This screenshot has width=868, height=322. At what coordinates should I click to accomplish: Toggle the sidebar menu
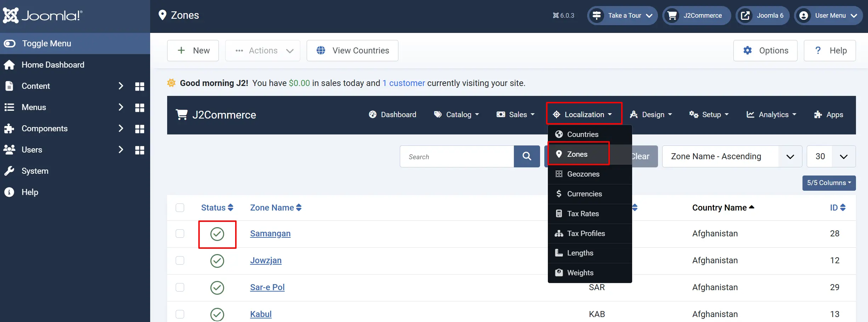[75, 44]
